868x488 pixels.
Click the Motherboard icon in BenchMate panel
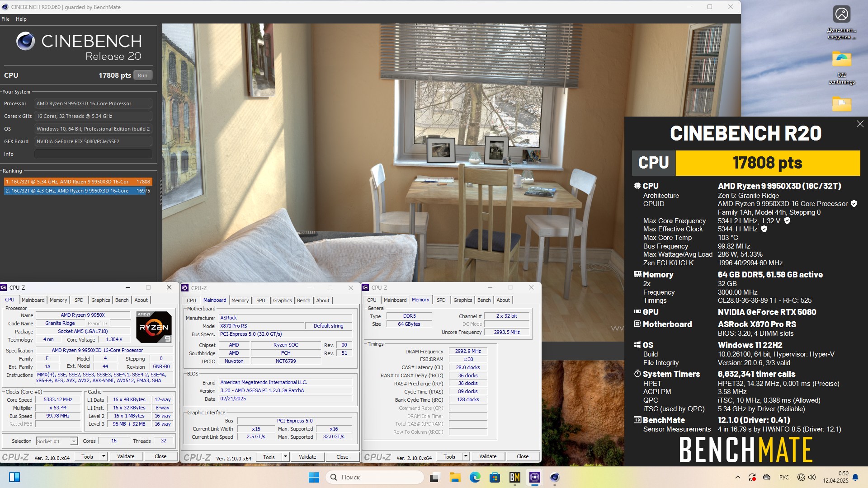pos(637,324)
